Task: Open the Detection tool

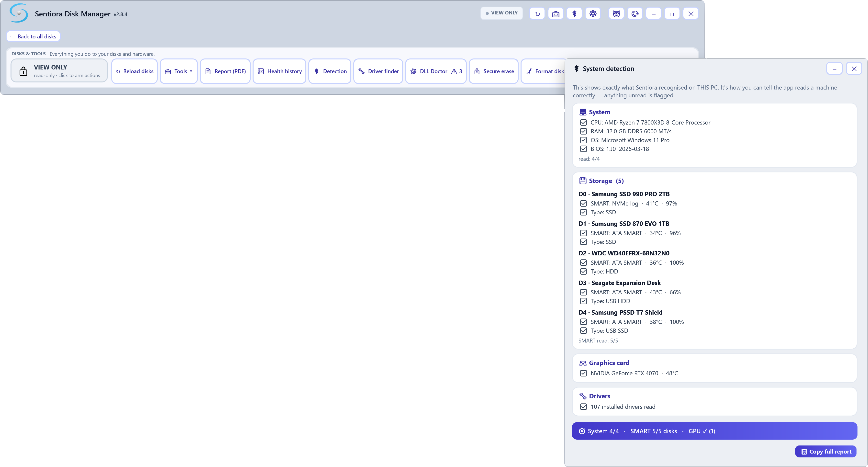Action: tap(330, 71)
